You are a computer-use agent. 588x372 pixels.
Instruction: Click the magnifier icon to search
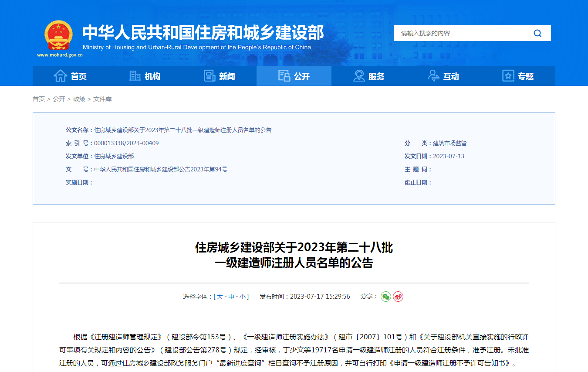(537, 33)
